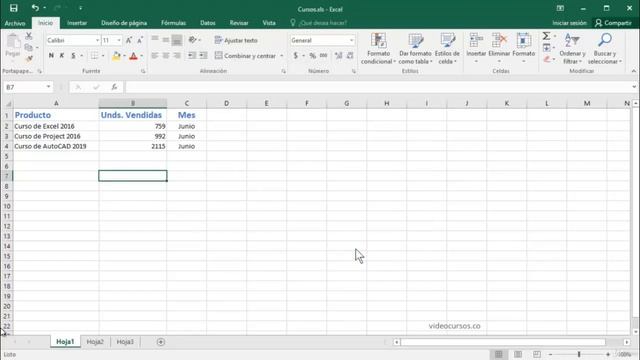
Task: Select the Format Painter brush icon
Action: (x=29, y=59)
